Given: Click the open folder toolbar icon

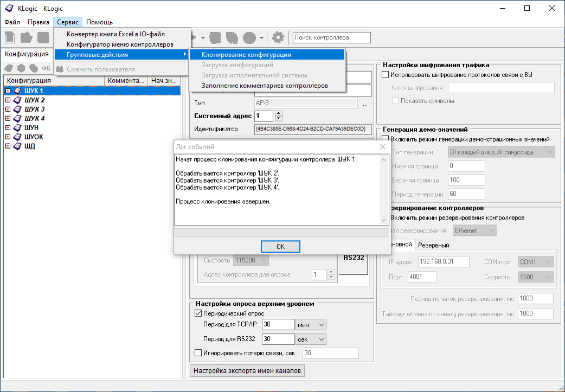Looking at the screenshot, I should coord(26,37).
